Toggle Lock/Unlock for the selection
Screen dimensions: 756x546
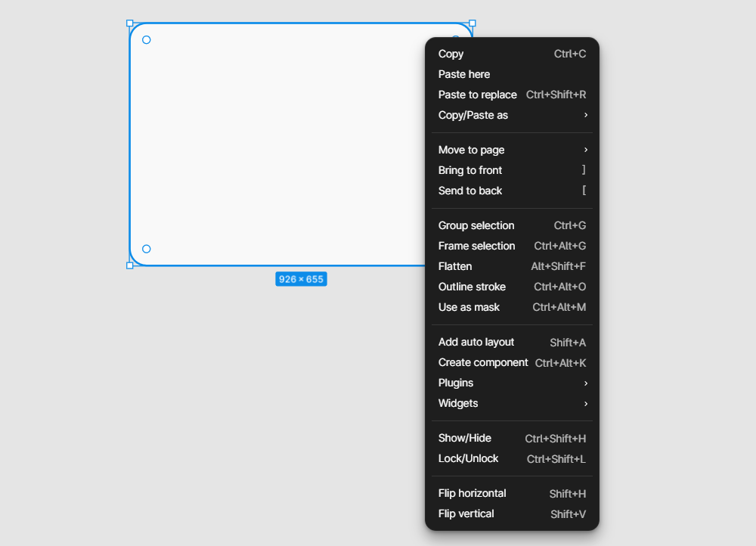pos(512,459)
